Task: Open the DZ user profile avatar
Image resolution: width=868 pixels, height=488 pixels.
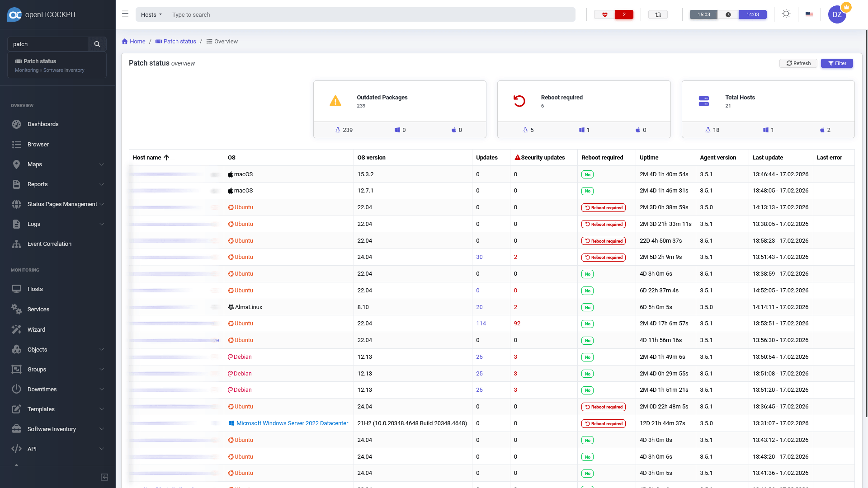Action: (837, 14)
